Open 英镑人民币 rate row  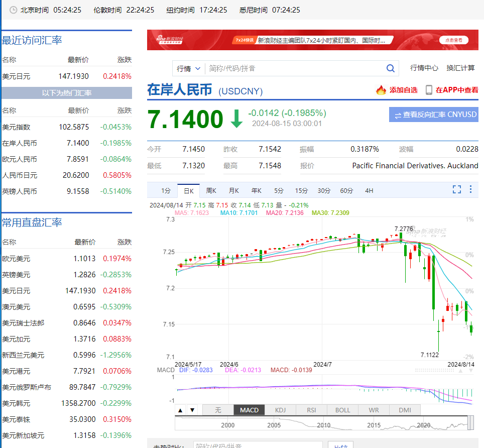point(67,191)
